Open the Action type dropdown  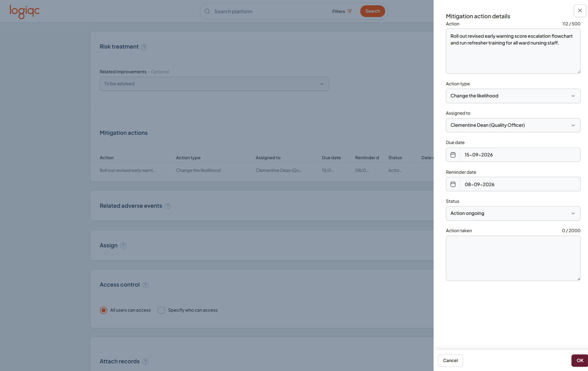click(513, 96)
